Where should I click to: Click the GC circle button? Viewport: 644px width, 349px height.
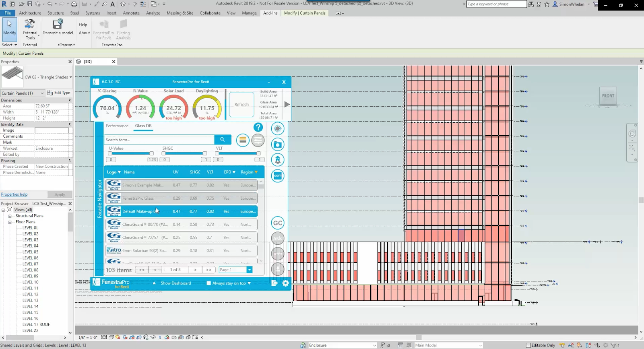278,223
